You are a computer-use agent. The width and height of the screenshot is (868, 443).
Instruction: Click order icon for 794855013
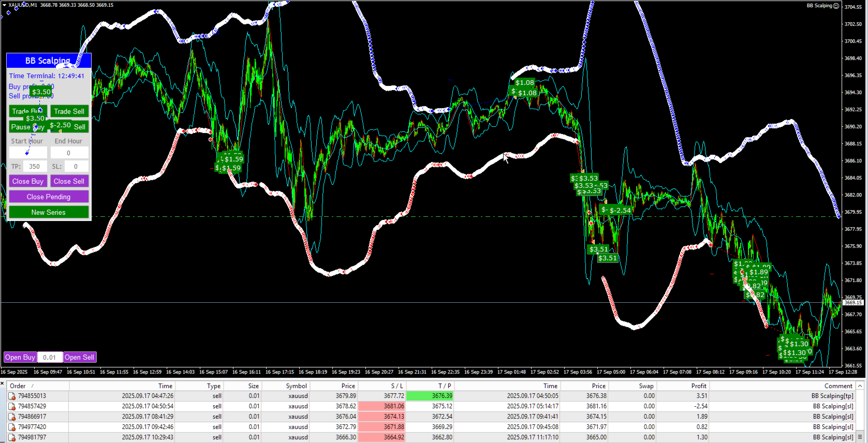11,396
